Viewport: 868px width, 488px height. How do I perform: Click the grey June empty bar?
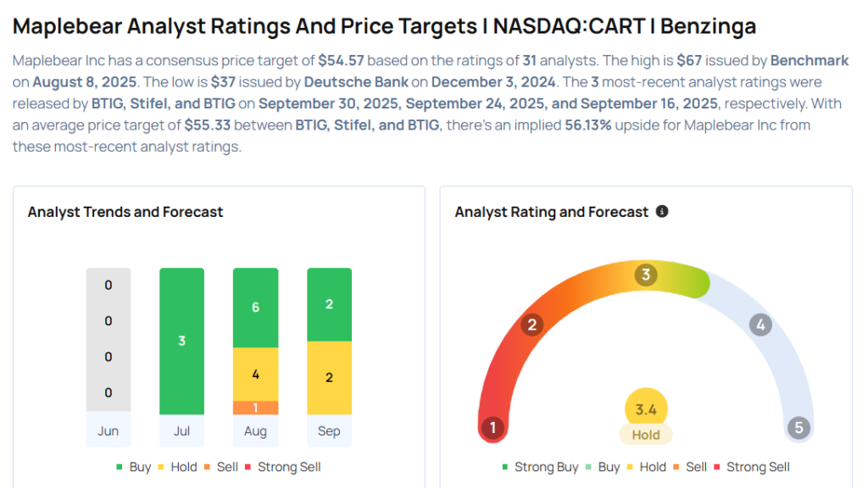point(108,341)
